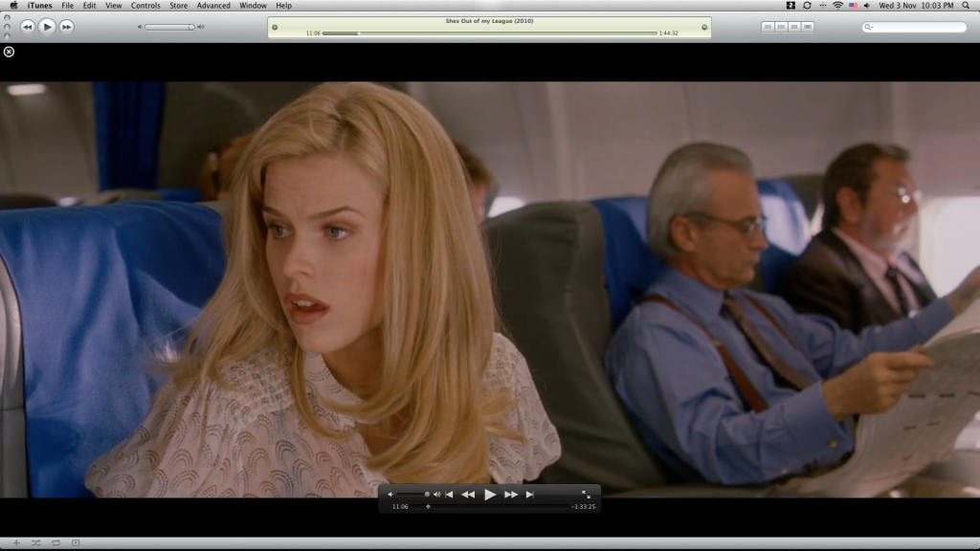Click the 11:06 elapsed time in top display
980x551 pixels.
click(x=313, y=33)
